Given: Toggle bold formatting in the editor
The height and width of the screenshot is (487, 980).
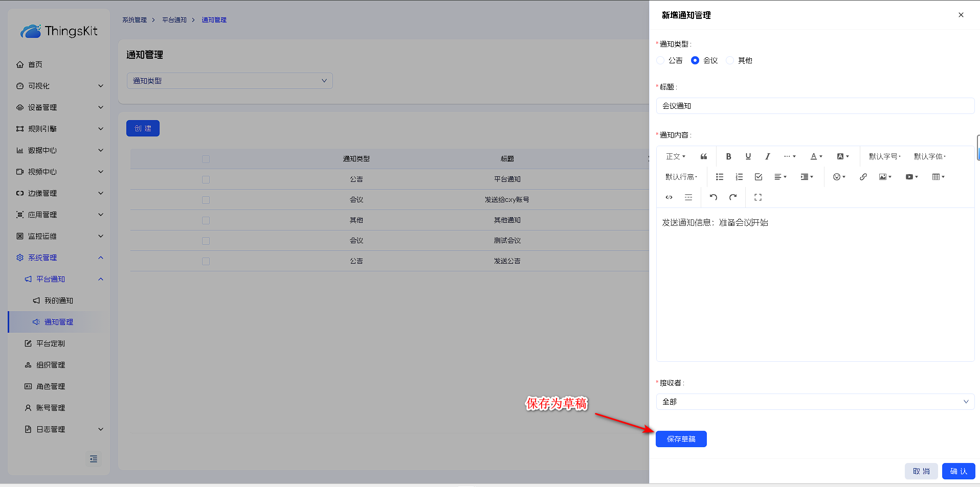Looking at the screenshot, I should coord(728,156).
